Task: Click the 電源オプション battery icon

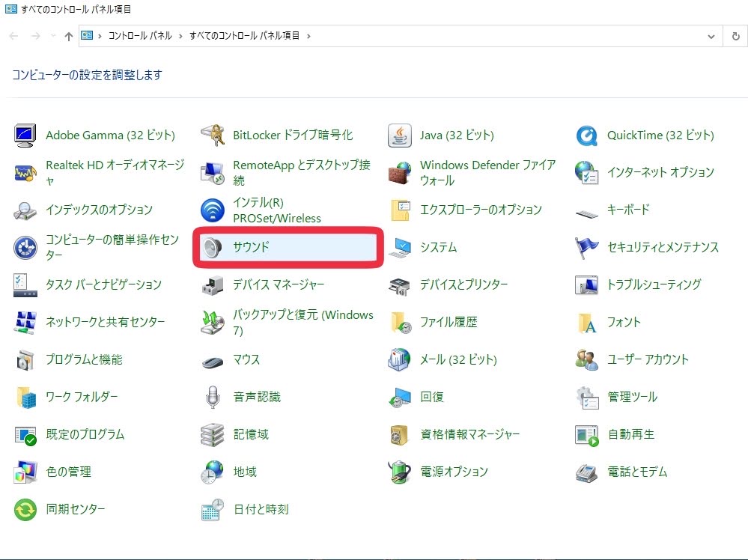Action: [400, 472]
